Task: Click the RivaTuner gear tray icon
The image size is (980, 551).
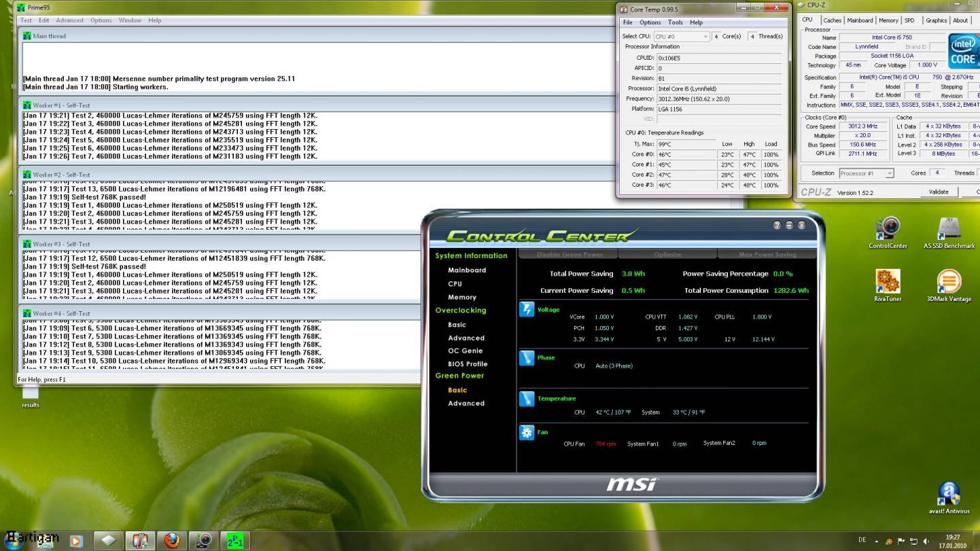Action: [x=889, y=541]
